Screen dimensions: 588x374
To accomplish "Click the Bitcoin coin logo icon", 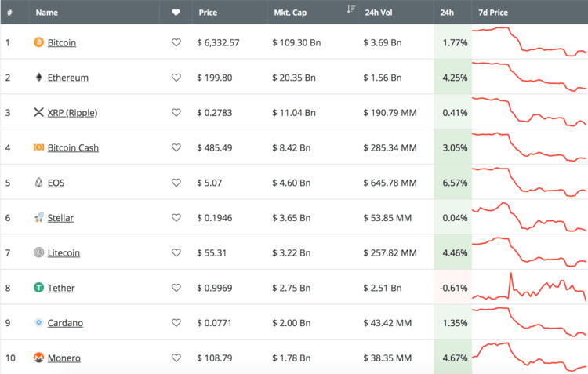I will 38,42.
